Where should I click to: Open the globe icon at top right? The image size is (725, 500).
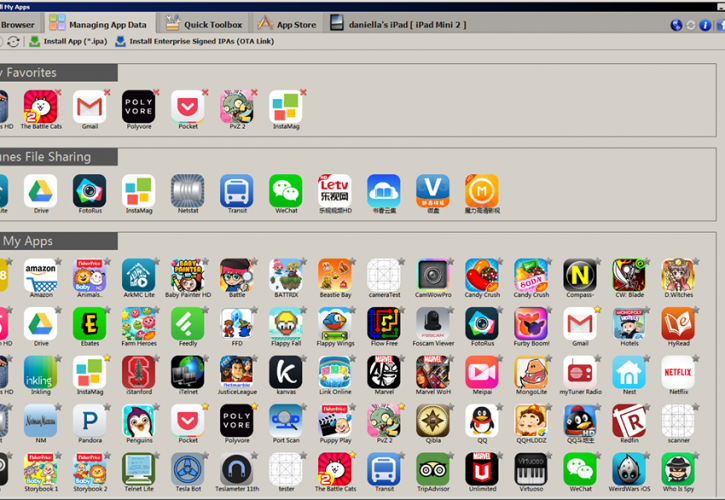pos(676,25)
